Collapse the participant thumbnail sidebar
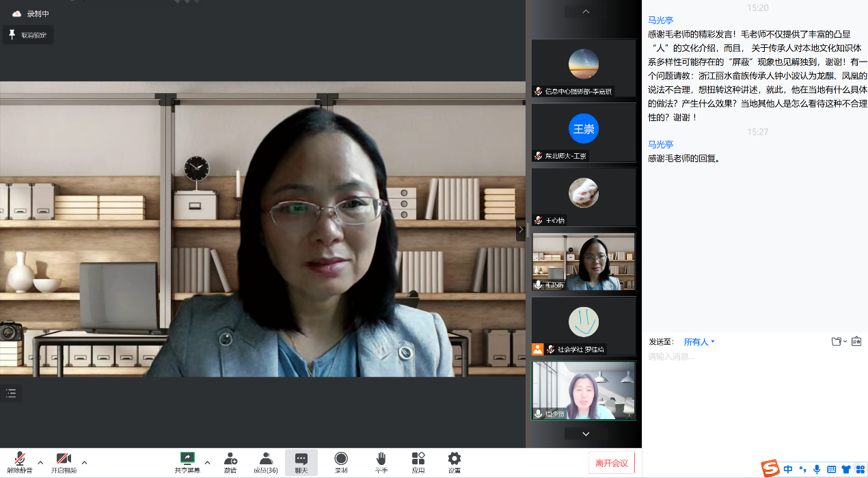868x478 pixels. pos(521,230)
